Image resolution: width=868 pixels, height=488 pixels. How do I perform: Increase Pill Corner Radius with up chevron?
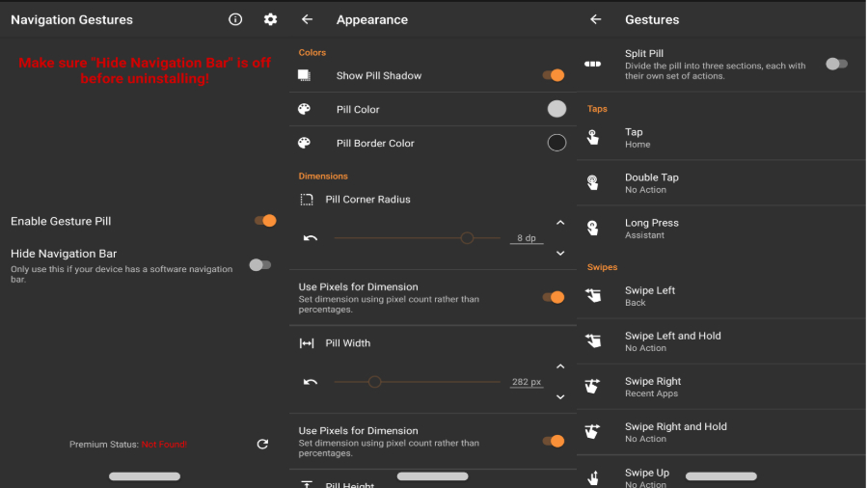[x=560, y=223]
